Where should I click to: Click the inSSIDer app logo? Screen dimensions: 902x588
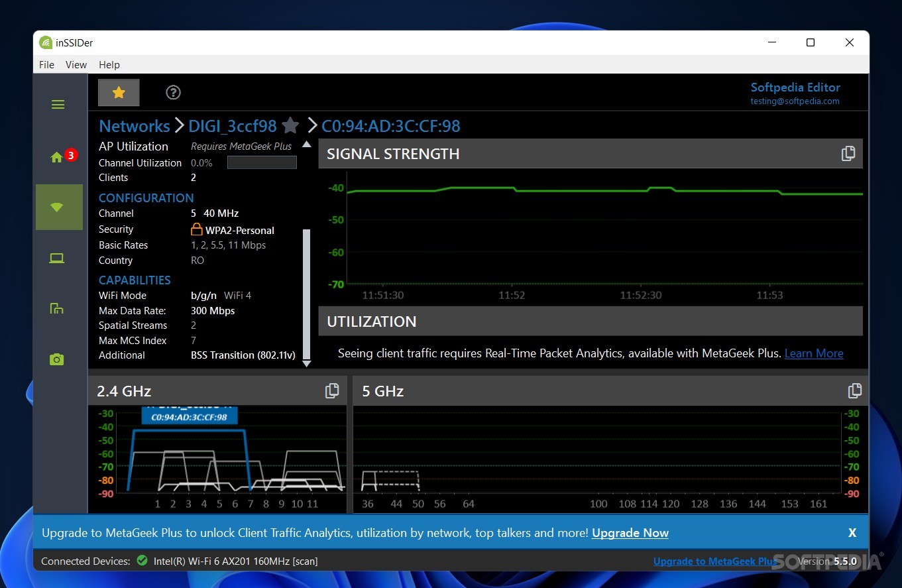pyautogui.click(x=46, y=42)
